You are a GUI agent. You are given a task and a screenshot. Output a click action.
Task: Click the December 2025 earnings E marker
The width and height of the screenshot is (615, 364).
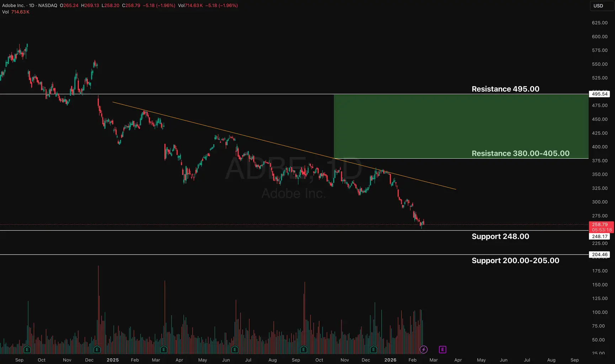coord(373,349)
